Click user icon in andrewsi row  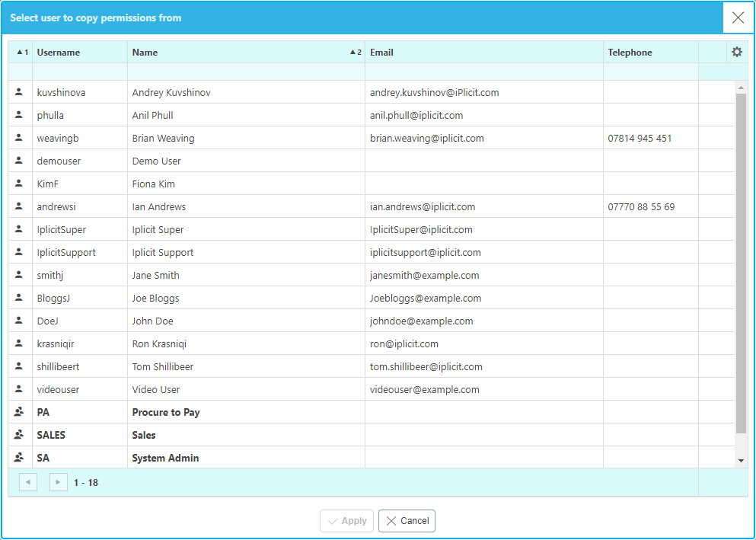[x=19, y=206]
